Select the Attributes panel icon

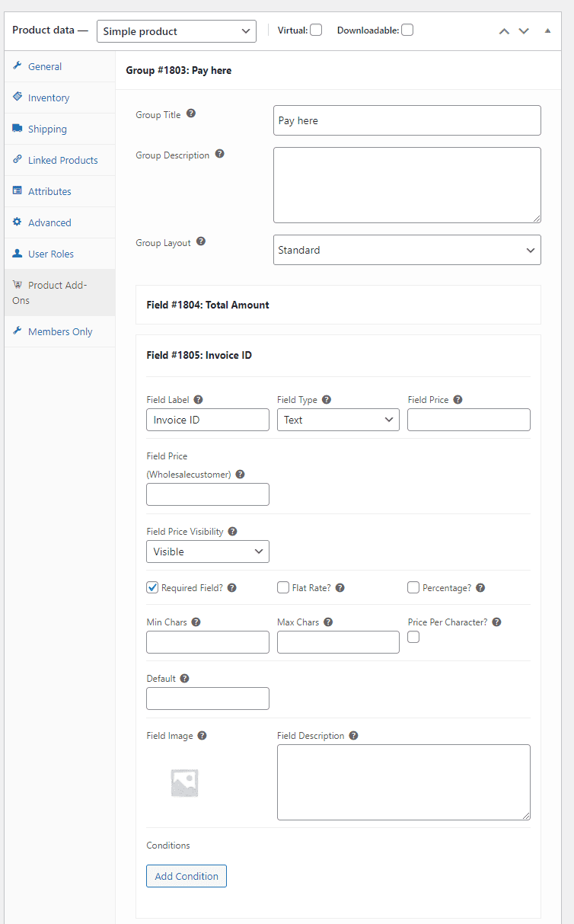(x=17, y=191)
